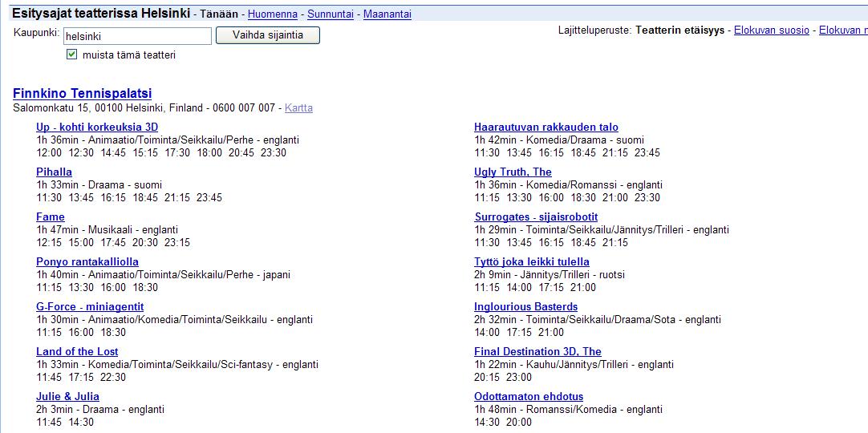Click '2h 3min - Draama - englanti' text
The width and height of the screenshot is (868, 433).
[100, 409]
